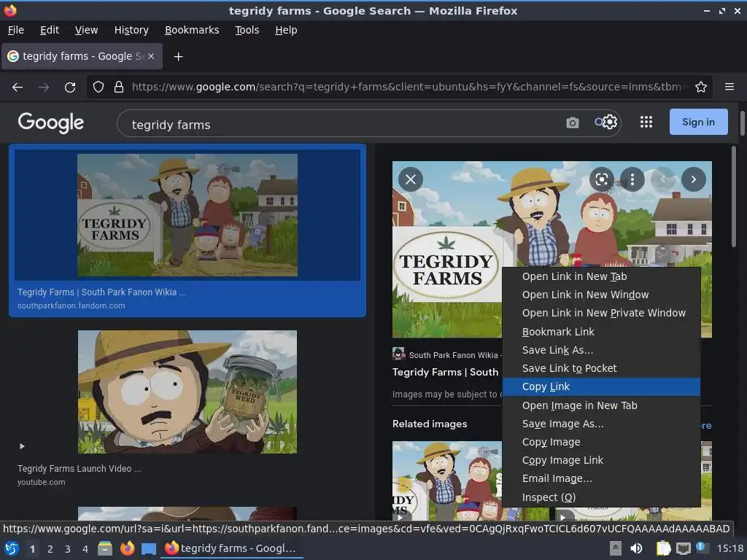Select Bookmark Link from context menu
Viewport: 747px width, 560px height.
pyautogui.click(x=601, y=332)
